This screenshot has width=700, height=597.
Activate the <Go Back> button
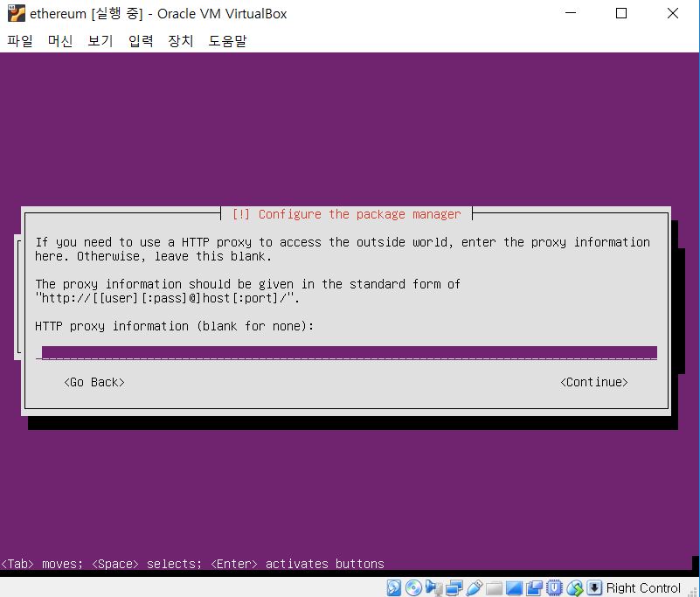click(x=94, y=382)
